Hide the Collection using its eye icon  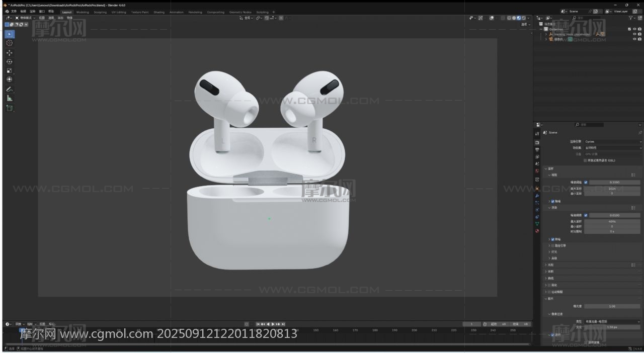634,29
